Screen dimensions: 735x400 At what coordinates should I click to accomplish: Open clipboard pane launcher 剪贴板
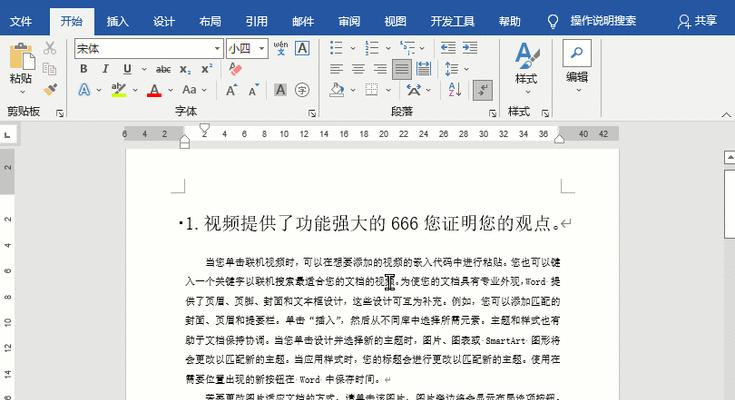[60, 113]
